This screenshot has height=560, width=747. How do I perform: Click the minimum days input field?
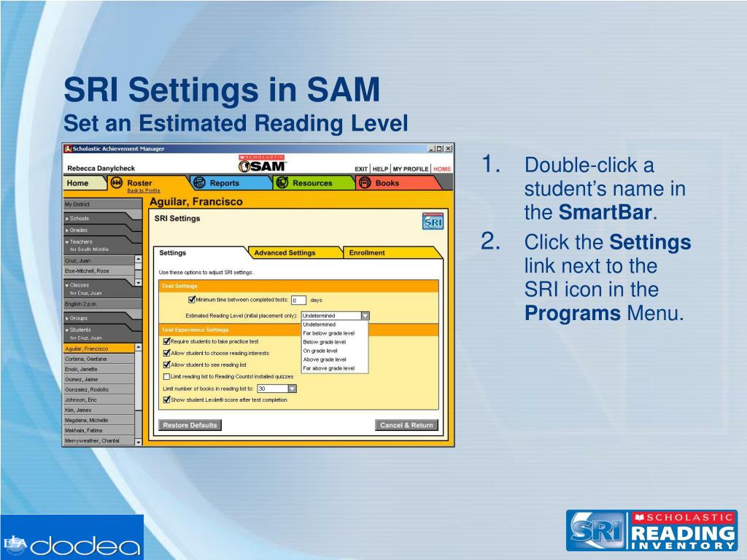[x=298, y=300]
